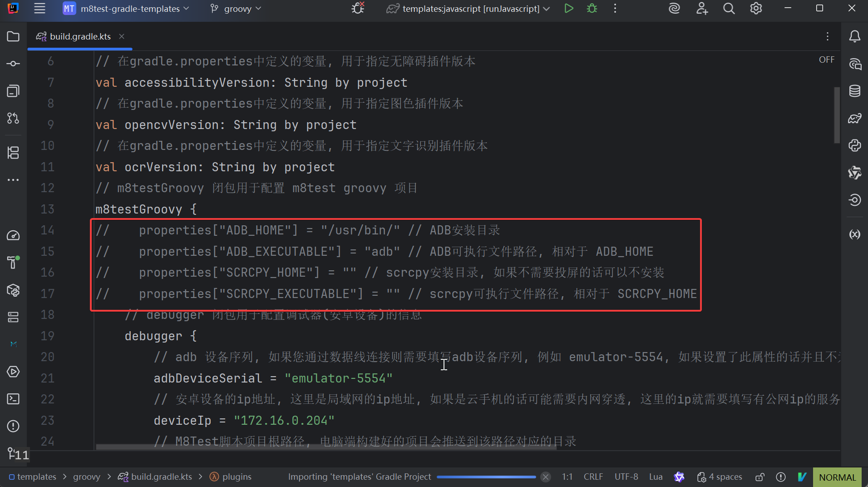This screenshot has height=487, width=868.
Task: Show the Notifications panel
Action: point(854,36)
